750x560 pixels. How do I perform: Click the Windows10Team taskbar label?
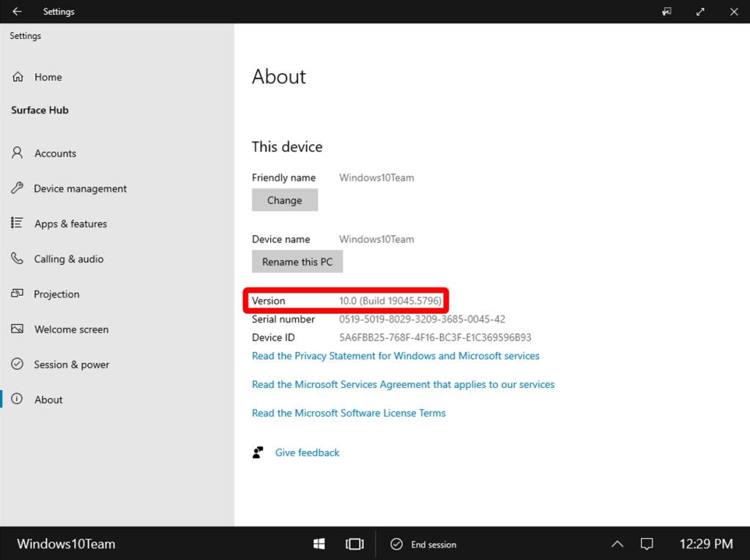click(66, 544)
